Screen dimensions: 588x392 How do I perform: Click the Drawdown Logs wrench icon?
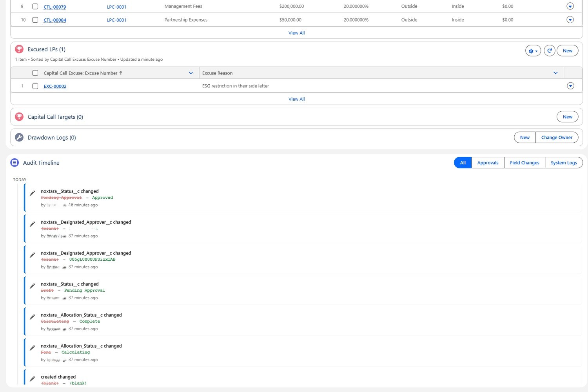pos(19,138)
